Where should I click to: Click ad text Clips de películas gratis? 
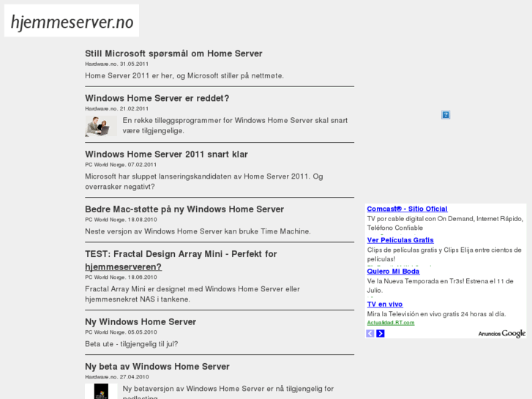[444, 255]
